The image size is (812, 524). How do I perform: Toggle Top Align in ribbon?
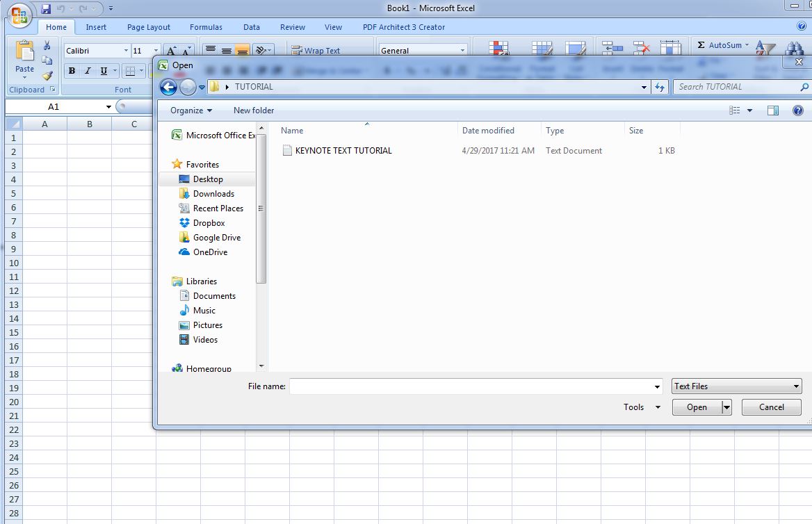tap(210, 50)
